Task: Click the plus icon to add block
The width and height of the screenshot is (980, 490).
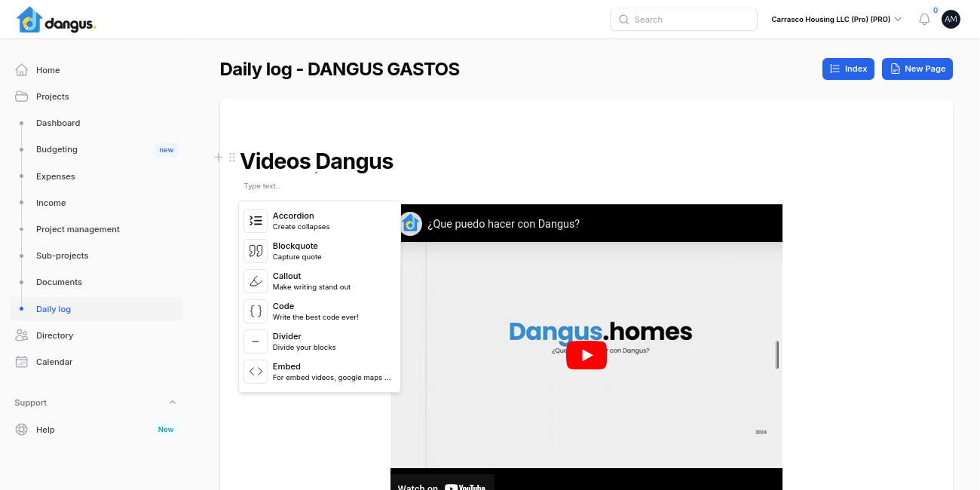Action: tap(218, 157)
